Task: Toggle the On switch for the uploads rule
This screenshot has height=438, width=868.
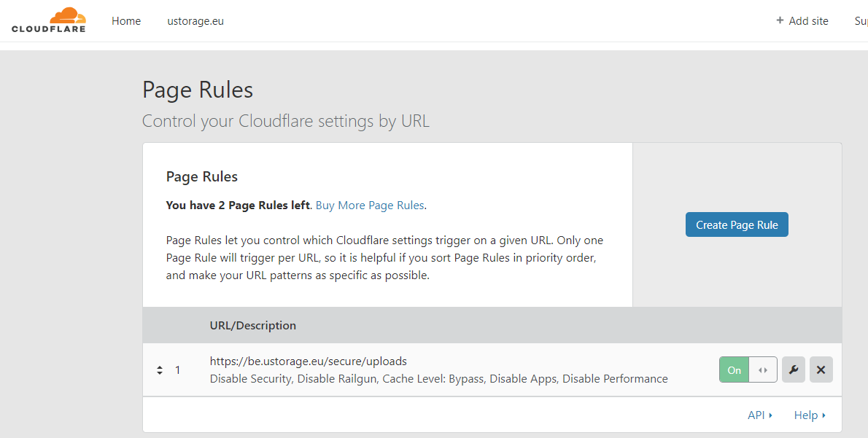Action: click(x=748, y=370)
